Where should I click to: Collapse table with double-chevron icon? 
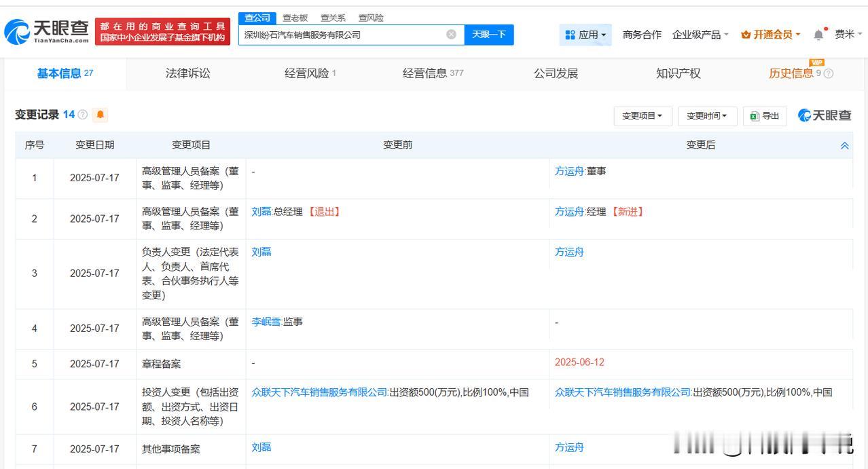[x=845, y=145]
